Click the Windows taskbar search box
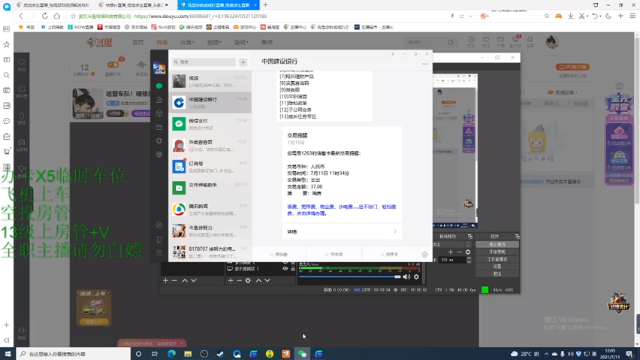This screenshot has height=360, width=640. [x=73, y=354]
